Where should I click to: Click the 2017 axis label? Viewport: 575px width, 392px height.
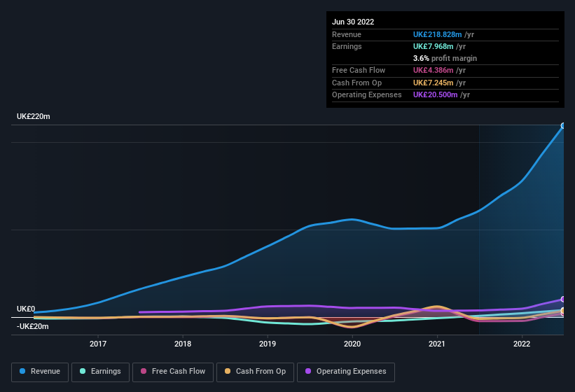(98, 344)
